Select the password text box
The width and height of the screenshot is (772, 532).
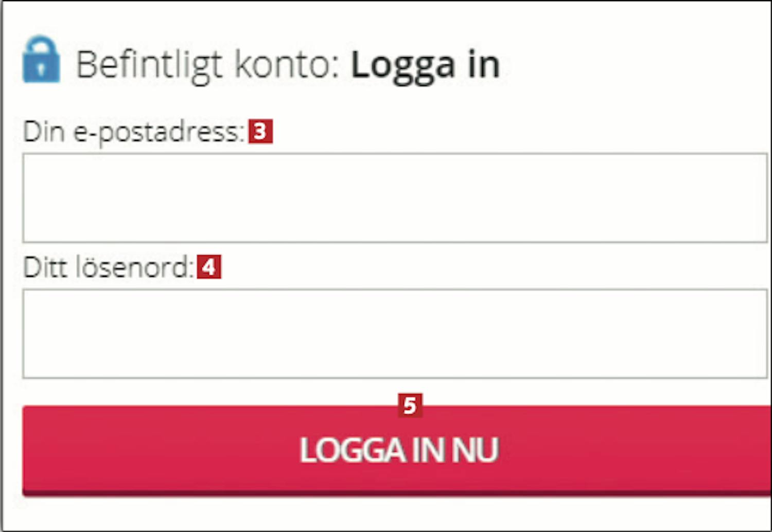point(395,333)
